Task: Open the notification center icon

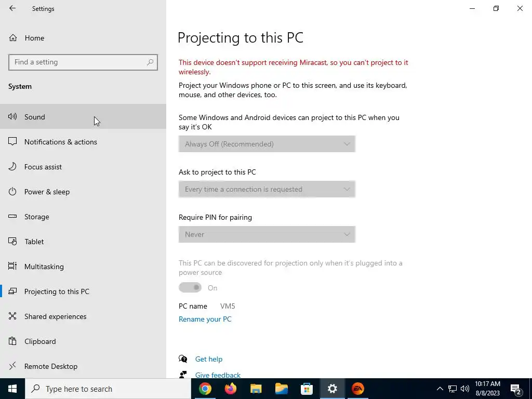Action: pos(516,390)
